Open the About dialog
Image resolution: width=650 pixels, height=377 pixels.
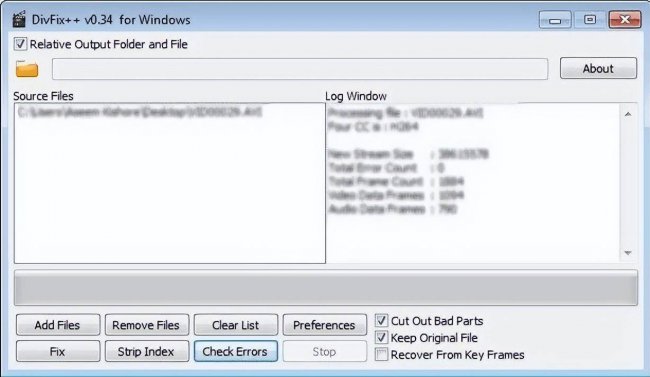point(598,68)
